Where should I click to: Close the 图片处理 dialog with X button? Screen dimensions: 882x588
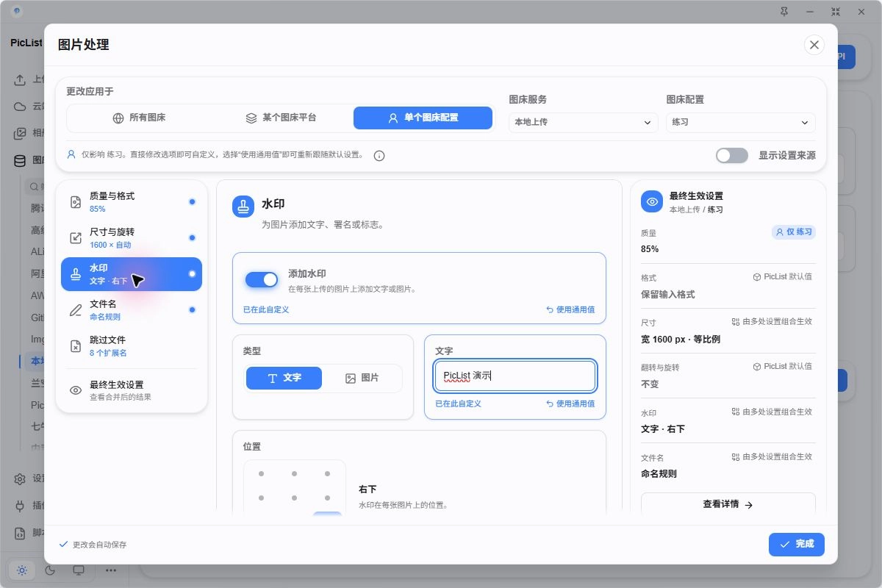[814, 45]
